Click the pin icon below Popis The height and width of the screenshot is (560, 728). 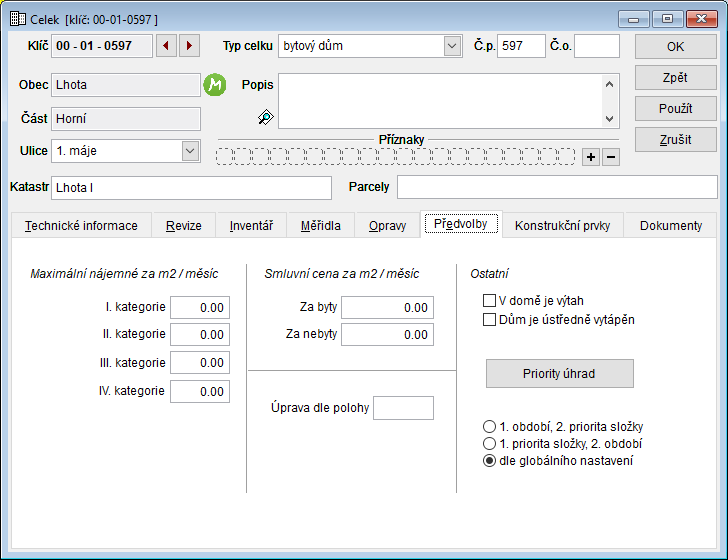click(264, 118)
